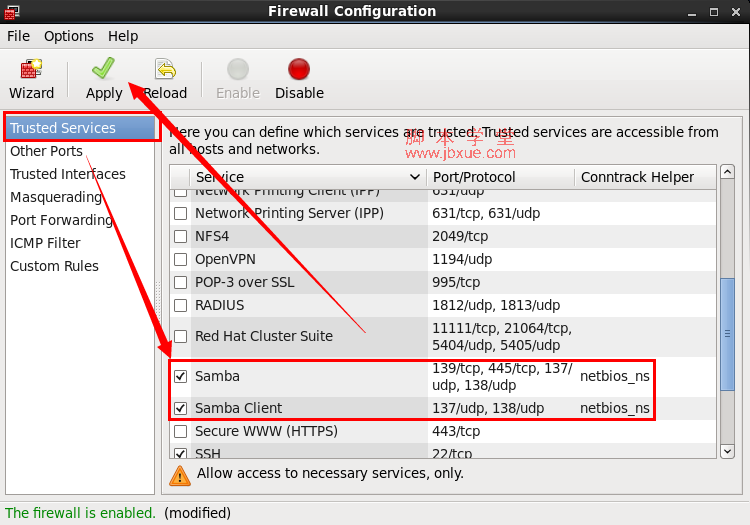Click the Port/Protocol column header
This screenshot has height=525, width=750.
tap(500, 177)
